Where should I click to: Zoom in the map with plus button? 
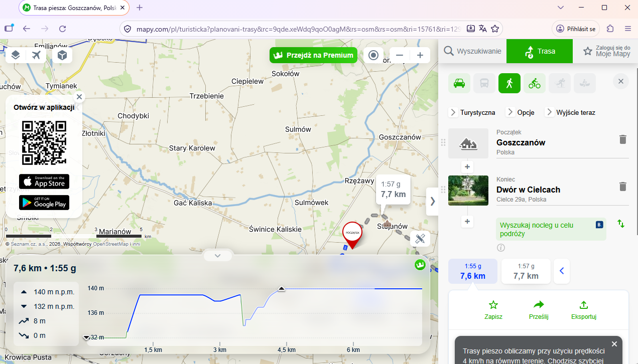coord(420,55)
